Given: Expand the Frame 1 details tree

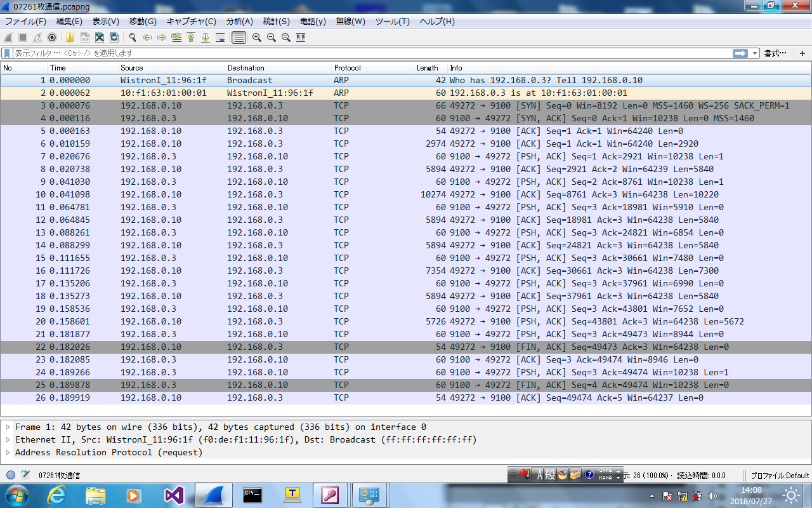Looking at the screenshot, I should [8, 427].
